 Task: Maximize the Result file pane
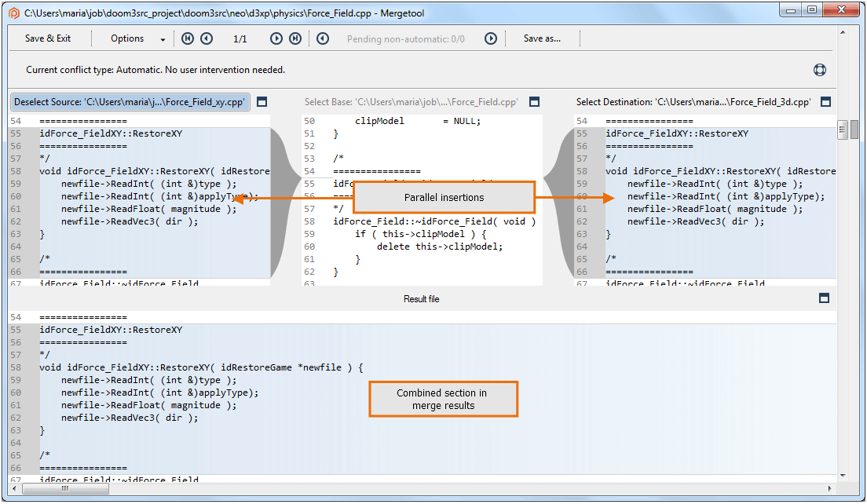pyautogui.click(x=824, y=298)
